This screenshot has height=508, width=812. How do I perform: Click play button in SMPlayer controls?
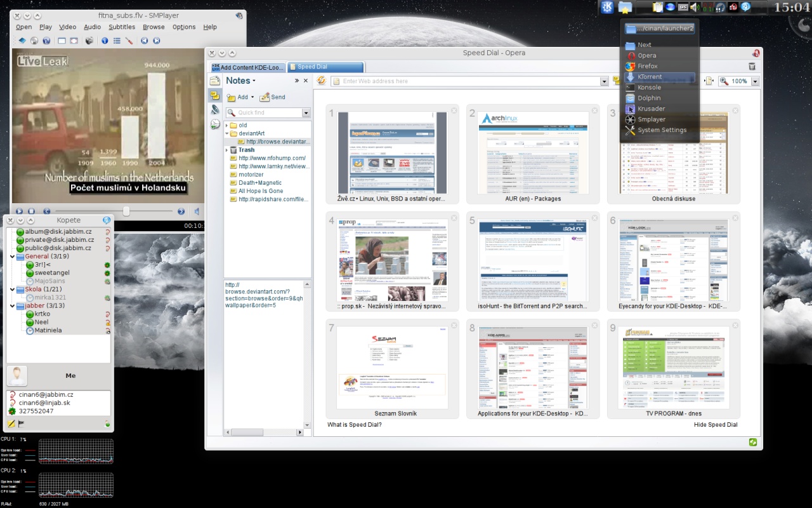click(19, 211)
